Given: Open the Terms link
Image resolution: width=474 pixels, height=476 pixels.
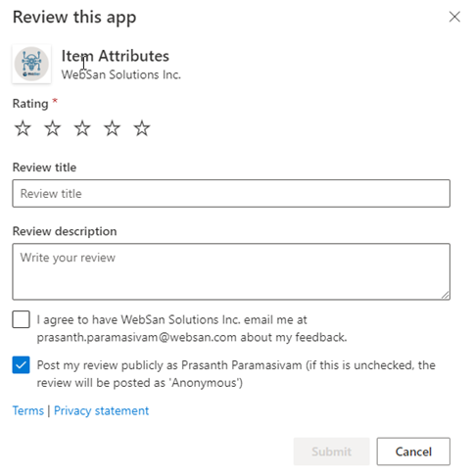Looking at the screenshot, I should pyautogui.click(x=28, y=410).
